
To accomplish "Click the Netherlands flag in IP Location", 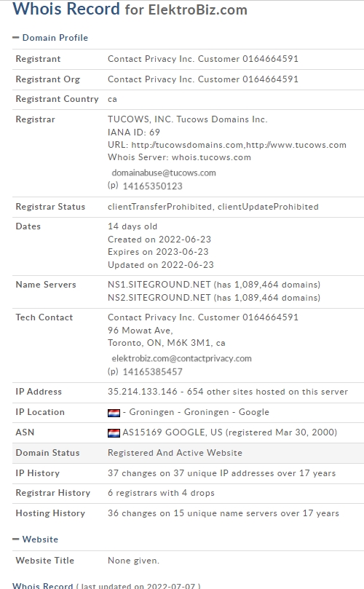I will click(x=114, y=413).
